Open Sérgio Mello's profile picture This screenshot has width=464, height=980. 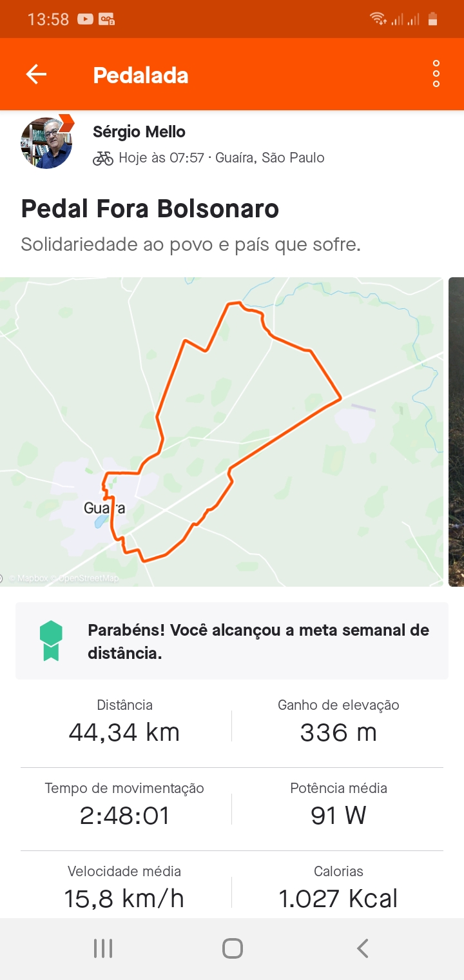[x=46, y=142]
